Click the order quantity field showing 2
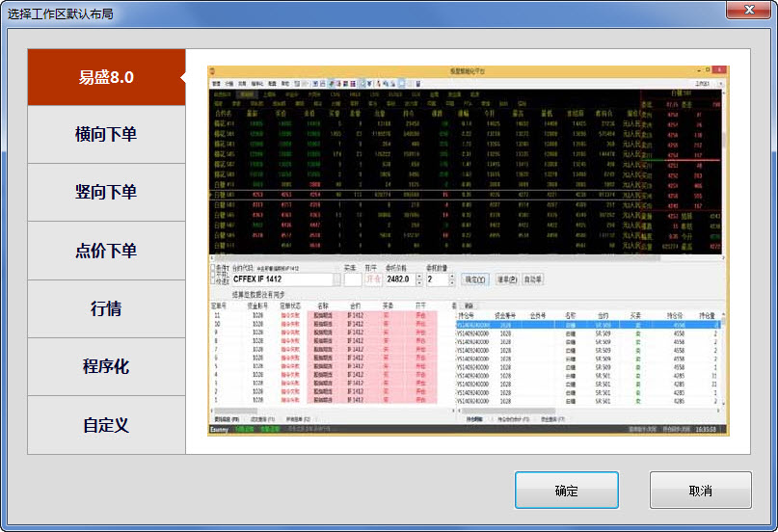This screenshot has height=532, width=778. (438, 279)
